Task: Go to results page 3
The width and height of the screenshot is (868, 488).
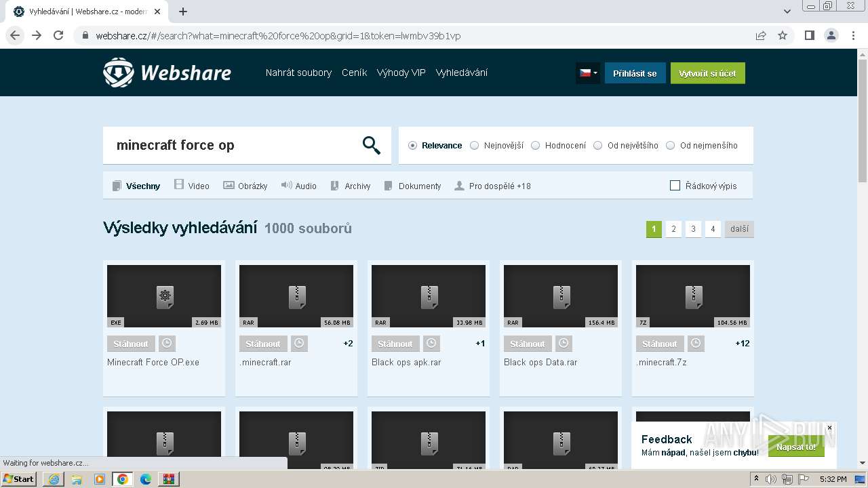Action: point(693,229)
